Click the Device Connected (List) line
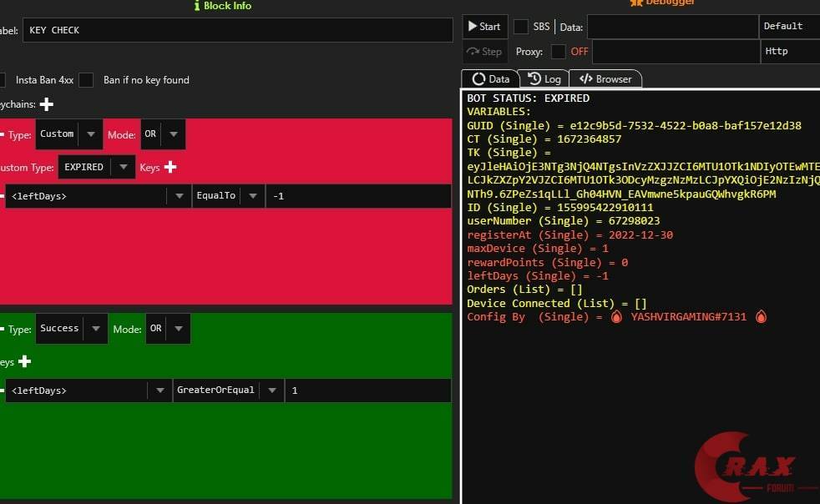 557,304
